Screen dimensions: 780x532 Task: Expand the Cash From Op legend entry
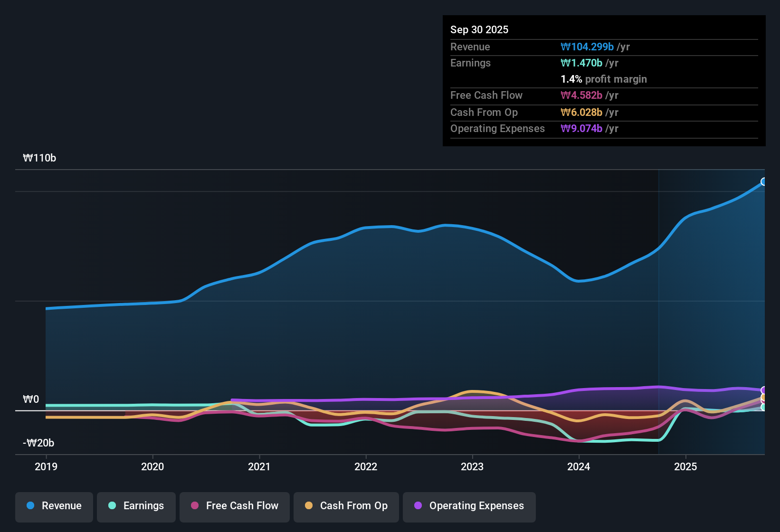(346, 506)
